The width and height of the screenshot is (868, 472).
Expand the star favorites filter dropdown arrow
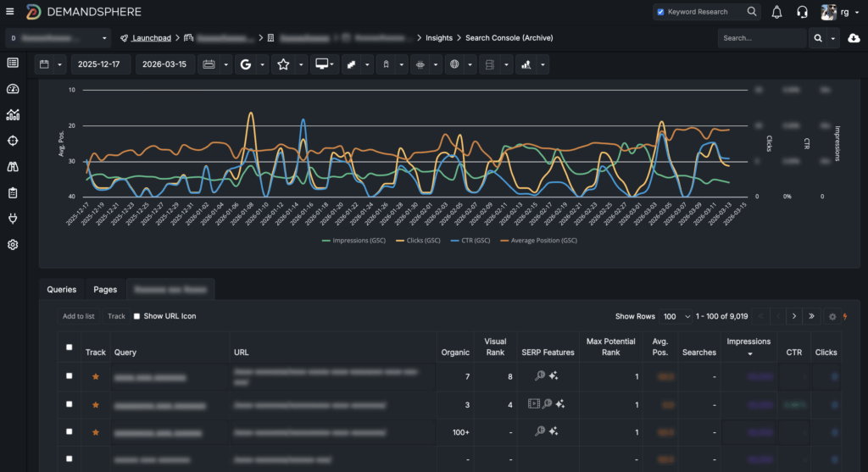[x=300, y=64]
